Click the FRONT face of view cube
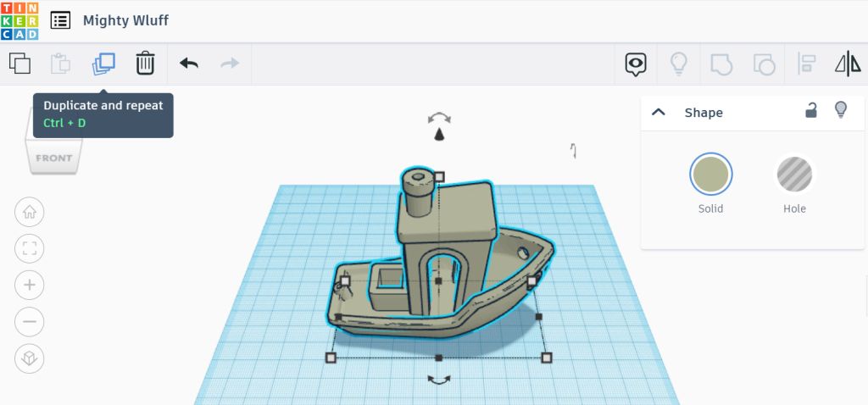Screen dimensions: 868x405 pyautogui.click(x=54, y=157)
